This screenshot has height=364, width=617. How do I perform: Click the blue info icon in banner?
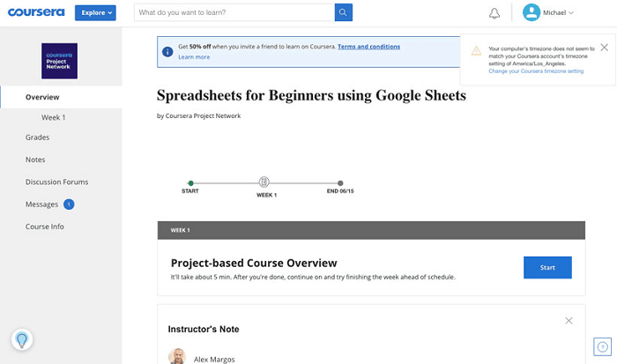(x=167, y=52)
